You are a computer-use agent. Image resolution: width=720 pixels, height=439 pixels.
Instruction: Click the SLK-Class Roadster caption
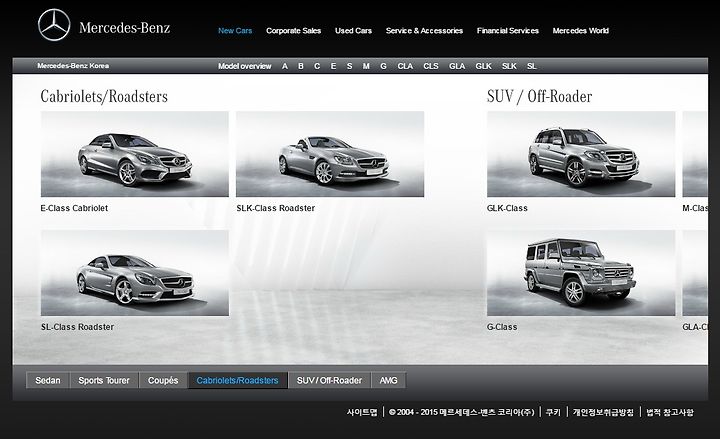pyautogui.click(x=276, y=208)
